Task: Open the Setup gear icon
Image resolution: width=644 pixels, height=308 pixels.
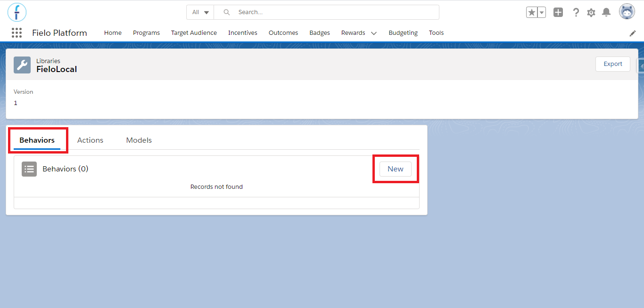Action: [x=591, y=13]
